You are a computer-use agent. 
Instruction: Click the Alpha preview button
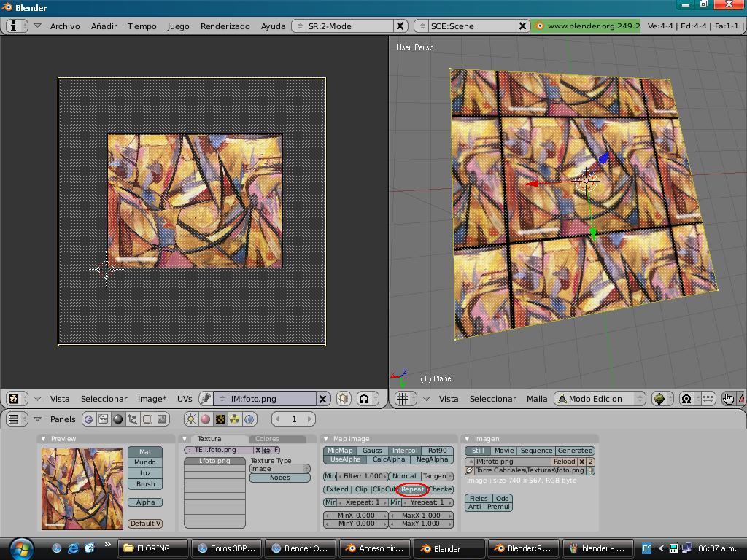[145, 502]
